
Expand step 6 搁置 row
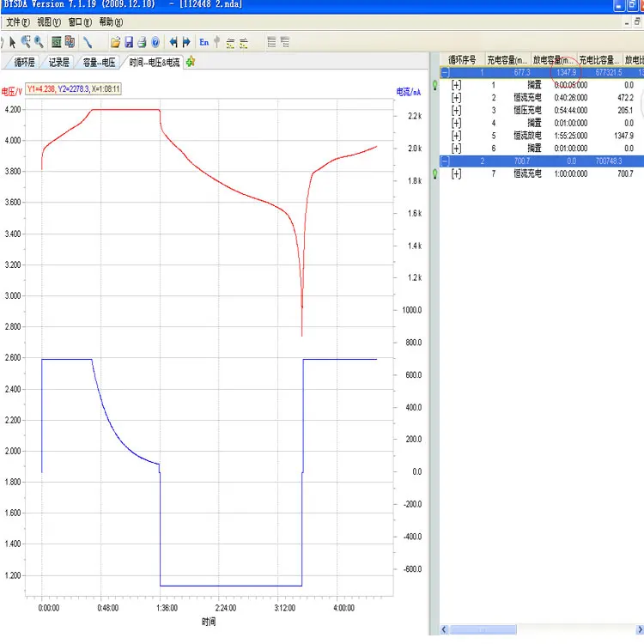click(456, 149)
